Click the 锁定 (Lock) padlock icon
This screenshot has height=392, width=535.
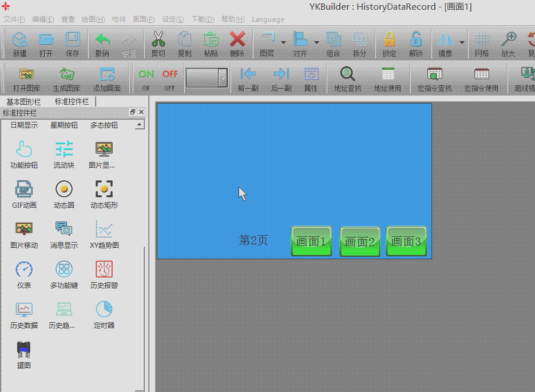click(x=389, y=40)
